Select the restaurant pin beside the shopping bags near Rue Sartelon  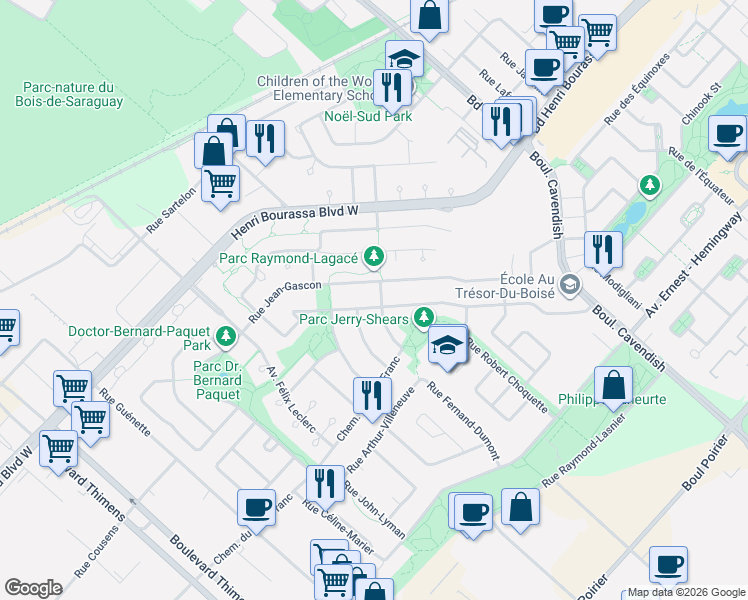pos(265,139)
